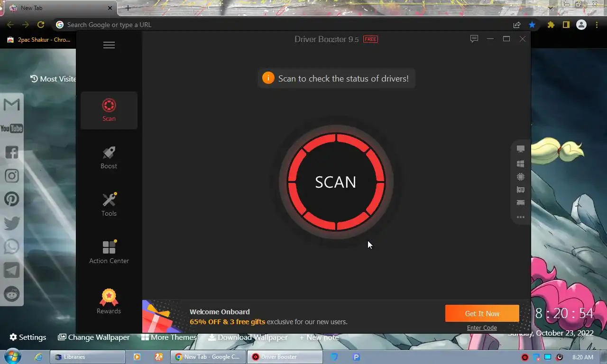Open More Themes on new tab page
This screenshot has height=364, width=607.
pyautogui.click(x=169, y=337)
